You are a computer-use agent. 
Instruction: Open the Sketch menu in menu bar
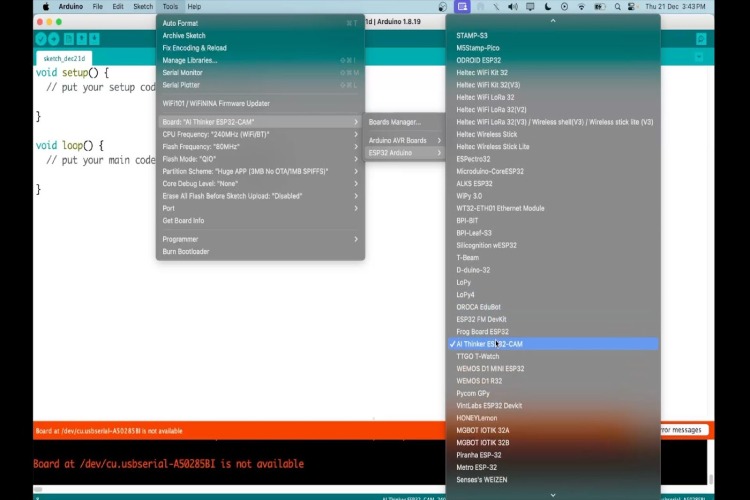(143, 7)
